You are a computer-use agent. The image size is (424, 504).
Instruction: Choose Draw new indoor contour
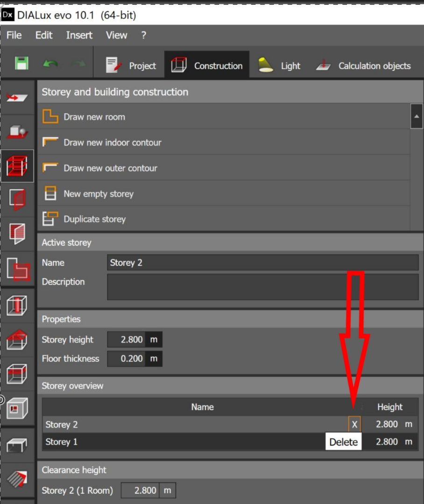point(224,142)
